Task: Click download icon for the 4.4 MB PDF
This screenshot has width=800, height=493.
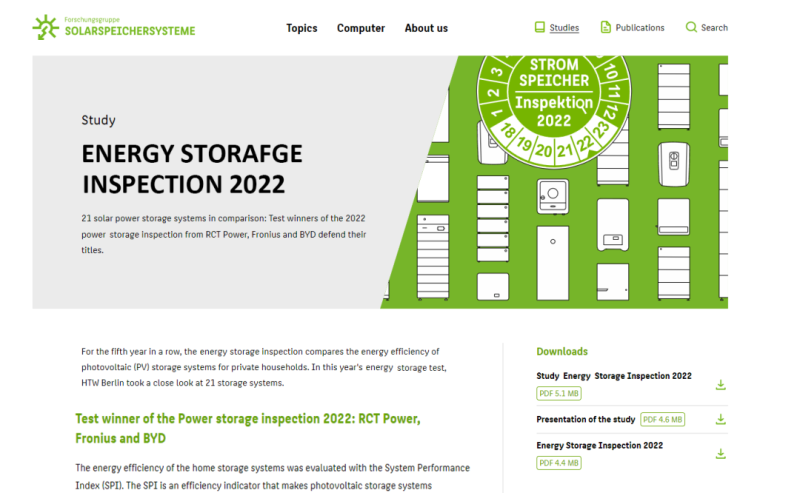Action: point(720,454)
